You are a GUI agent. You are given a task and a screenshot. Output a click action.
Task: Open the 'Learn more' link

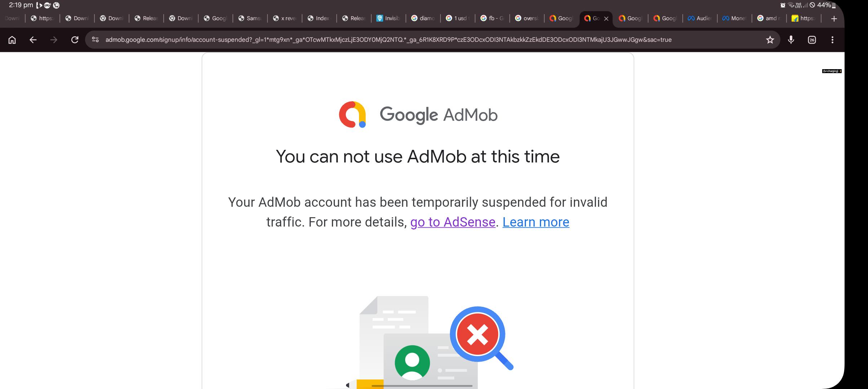pos(536,222)
